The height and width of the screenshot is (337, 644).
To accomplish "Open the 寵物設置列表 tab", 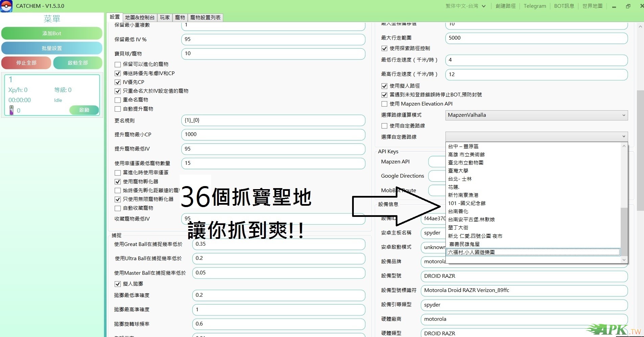I will coord(205,18).
